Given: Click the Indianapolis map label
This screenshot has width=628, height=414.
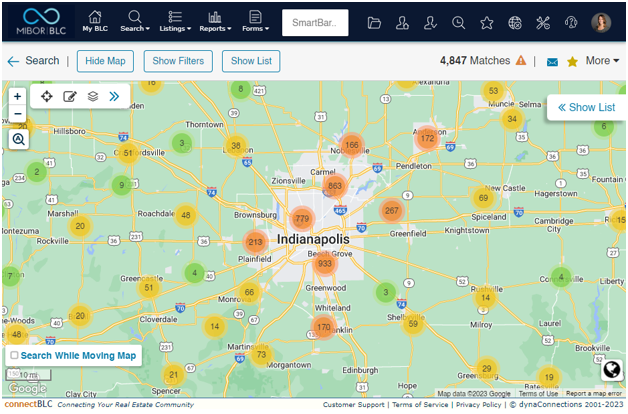Looking at the screenshot, I should (313, 239).
